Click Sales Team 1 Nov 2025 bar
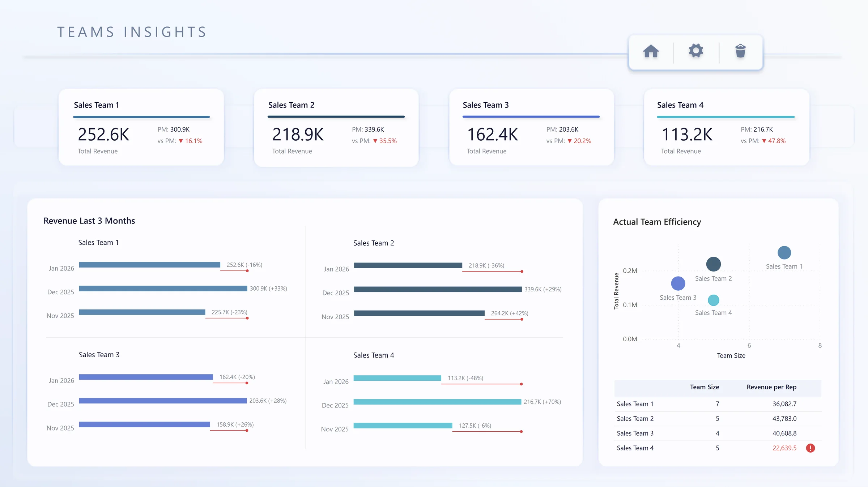868x487 pixels. click(x=142, y=312)
